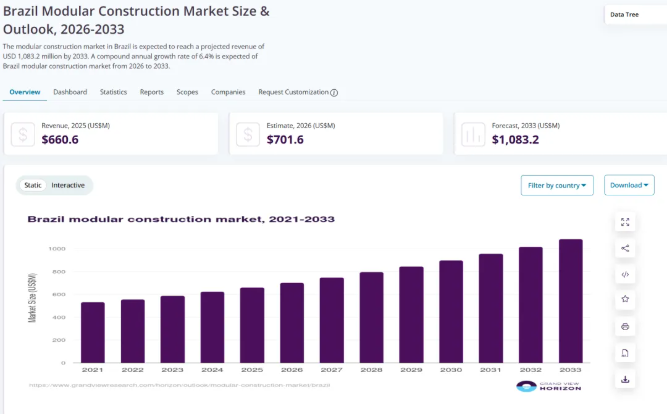Click the 2033 bar in chart
The image size is (669, 420).
(x=570, y=301)
